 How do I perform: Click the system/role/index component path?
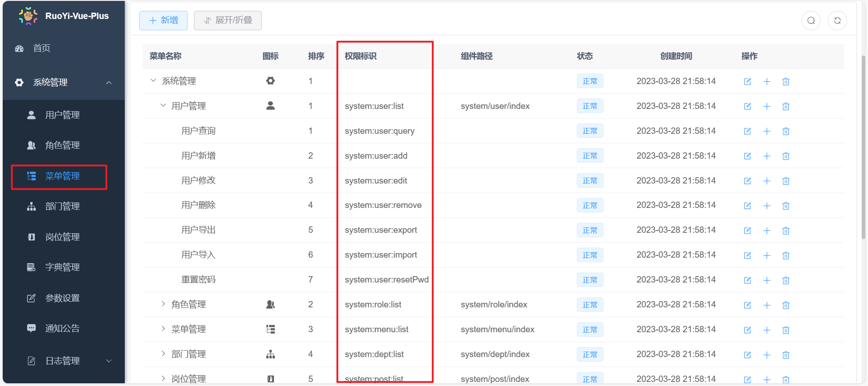coord(494,305)
